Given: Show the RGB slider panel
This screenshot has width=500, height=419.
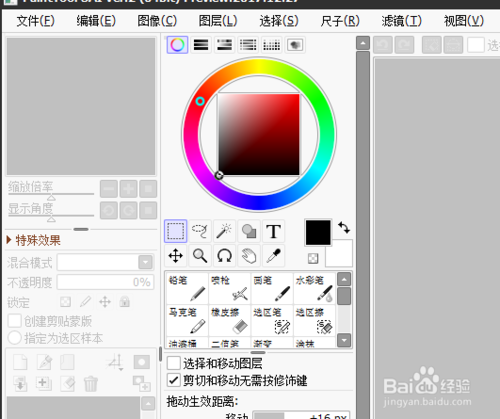Looking at the screenshot, I should (201, 45).
